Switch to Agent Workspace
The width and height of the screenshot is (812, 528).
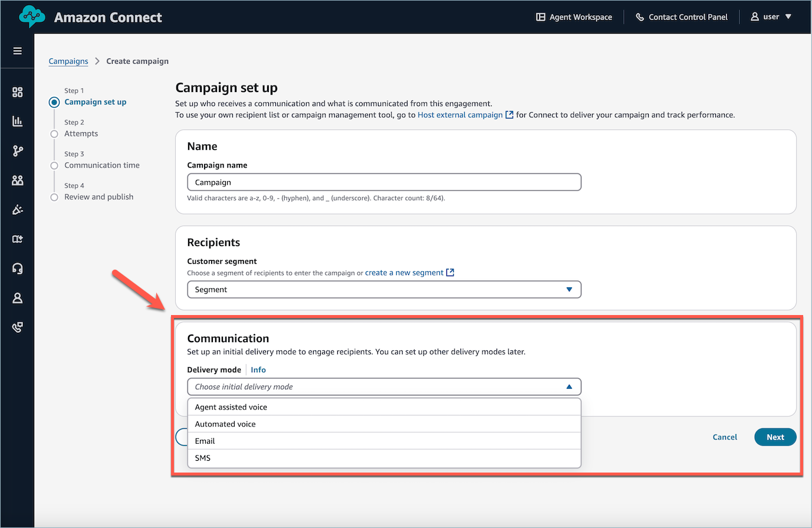(x=573, y=17)
